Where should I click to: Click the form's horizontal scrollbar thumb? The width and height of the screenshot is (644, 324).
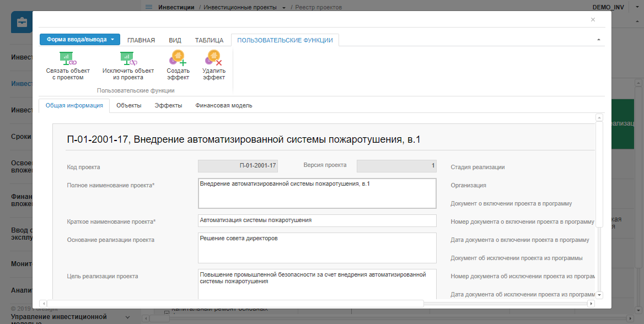235,304
